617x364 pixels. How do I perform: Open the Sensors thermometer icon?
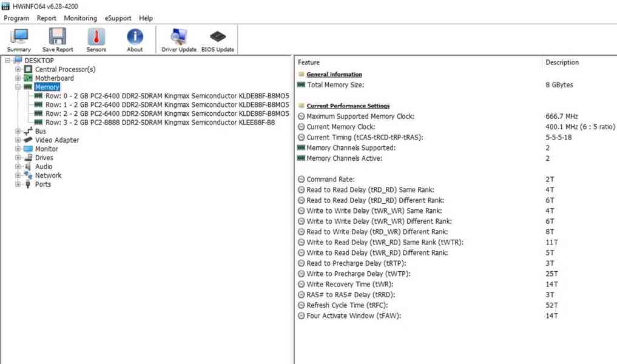tap(96, 40)
